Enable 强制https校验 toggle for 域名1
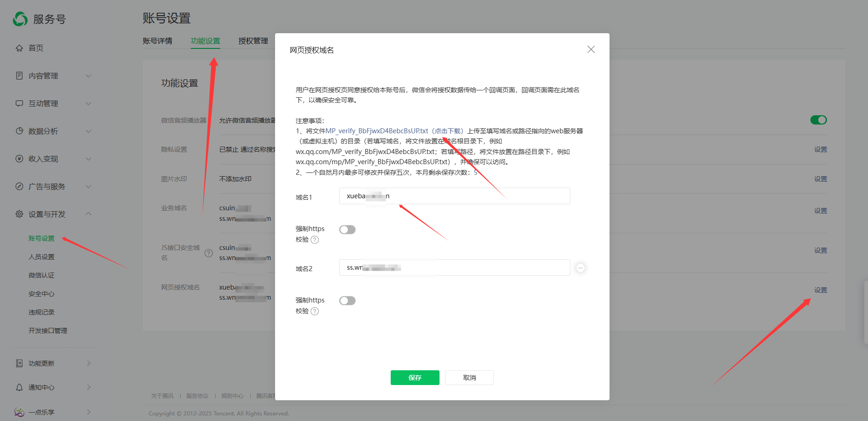This screenshot has width=868, height=421. pos(347,230)
